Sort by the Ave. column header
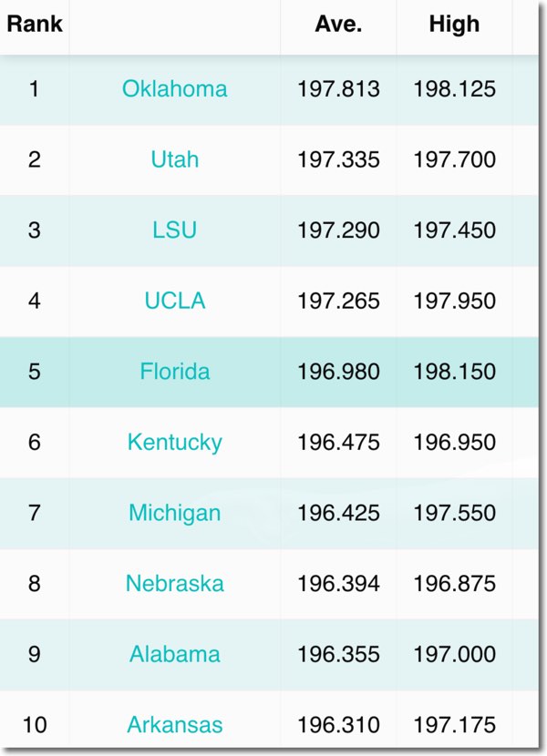 [x=338, y=25]
